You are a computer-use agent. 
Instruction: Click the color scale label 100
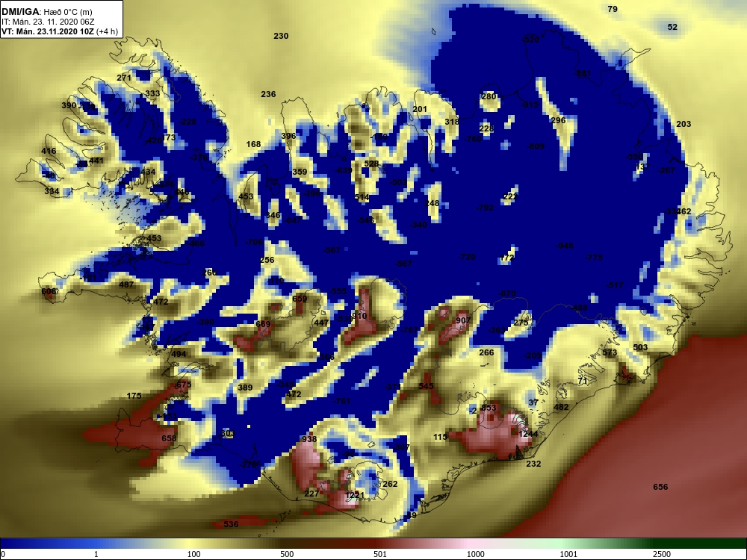click(194, 554)
